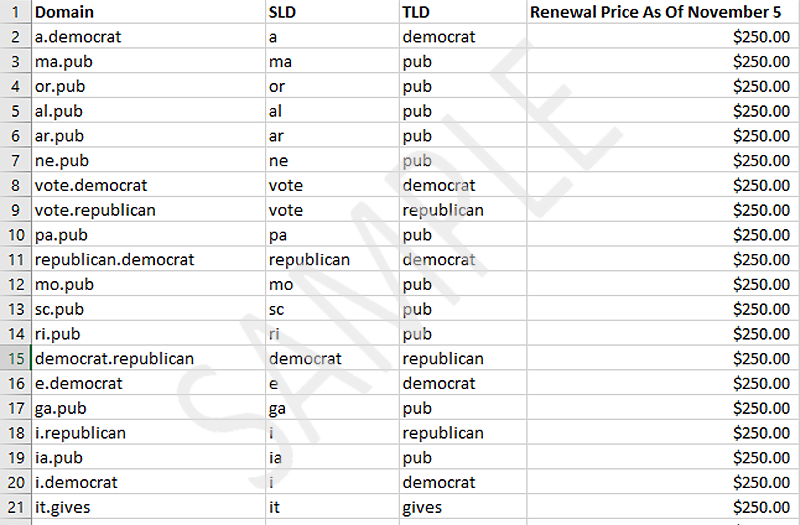Click the i.republican domain cell
Viewport: 800px width, 525px height.
(148, 433)
